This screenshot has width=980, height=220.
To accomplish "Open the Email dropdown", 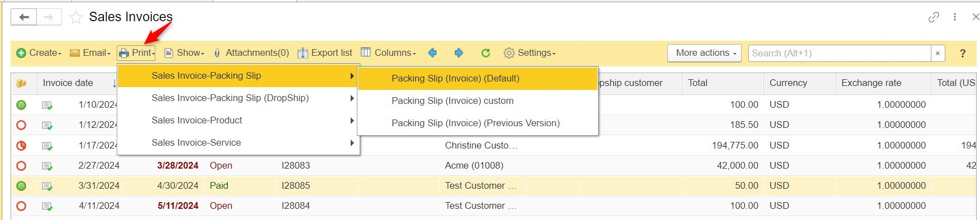I will pyautogui.click(x=90, y=53).
